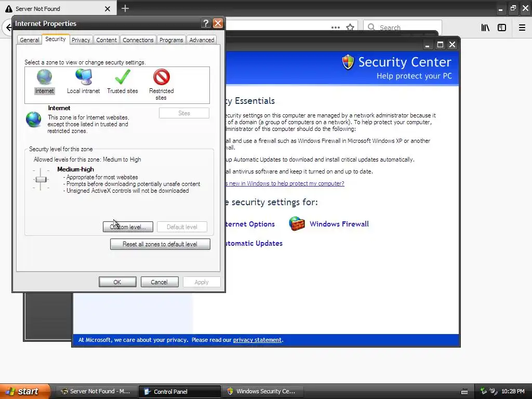Maximize the Security Center window
Screen dimensions: 532x399
[x=440, y=45]
